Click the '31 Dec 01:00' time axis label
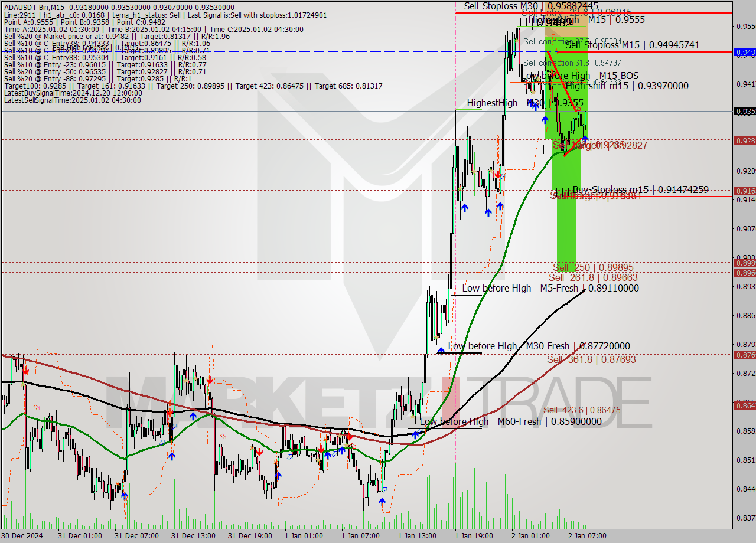The height and width of the screenshot is (543, 756). (x=79, y=536)
